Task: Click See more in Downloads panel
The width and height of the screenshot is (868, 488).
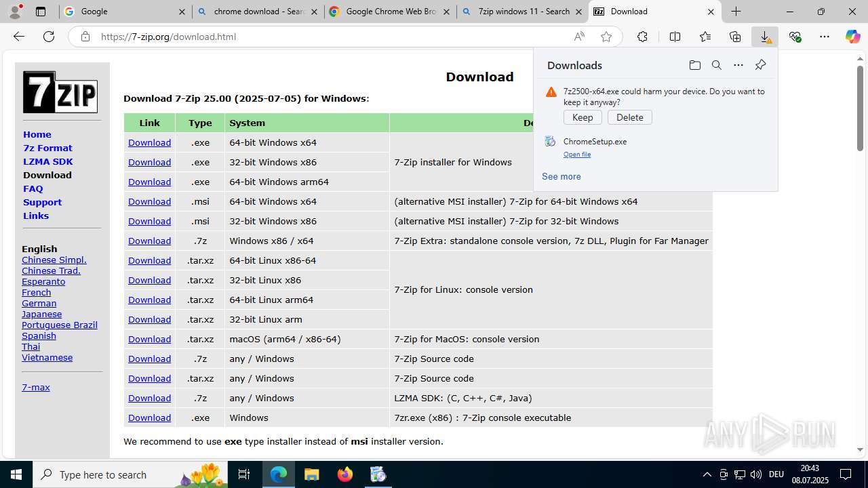Action: (x=561, y=176)
